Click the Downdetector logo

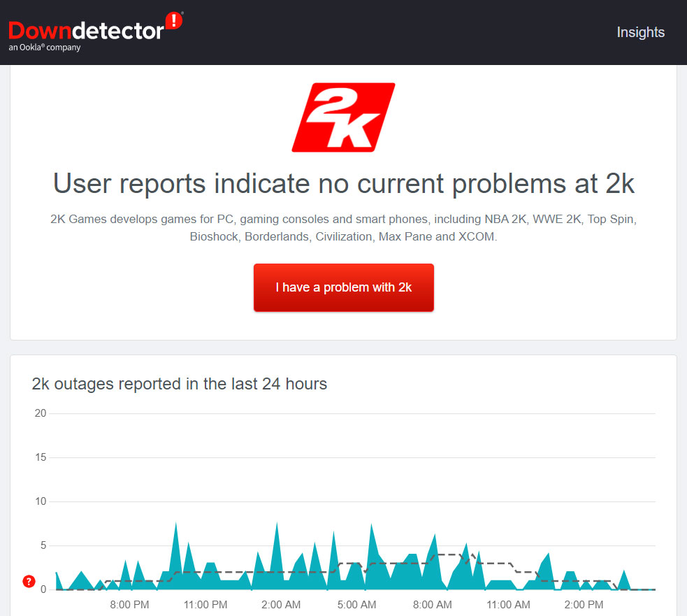[96, 31]
